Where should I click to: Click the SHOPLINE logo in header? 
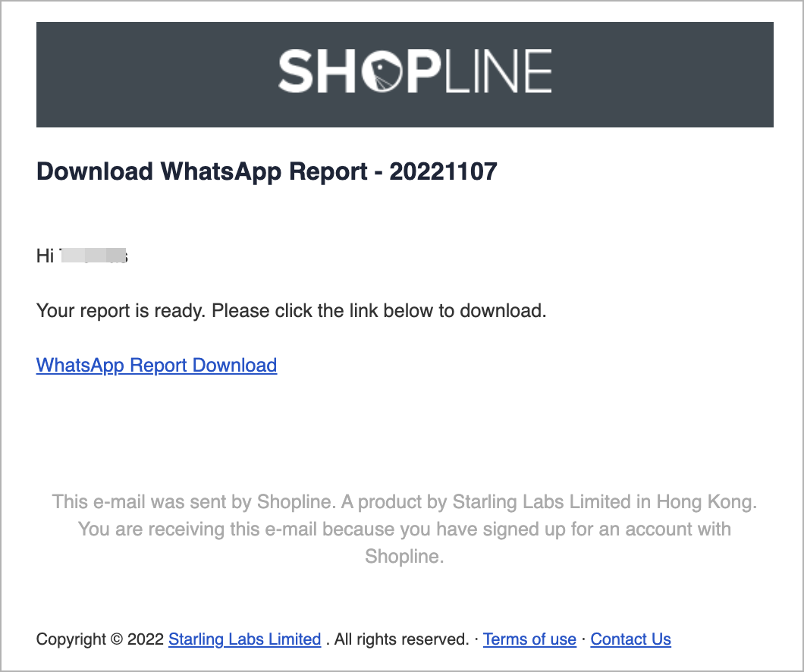pyautogui.click(x=415, y=71)
